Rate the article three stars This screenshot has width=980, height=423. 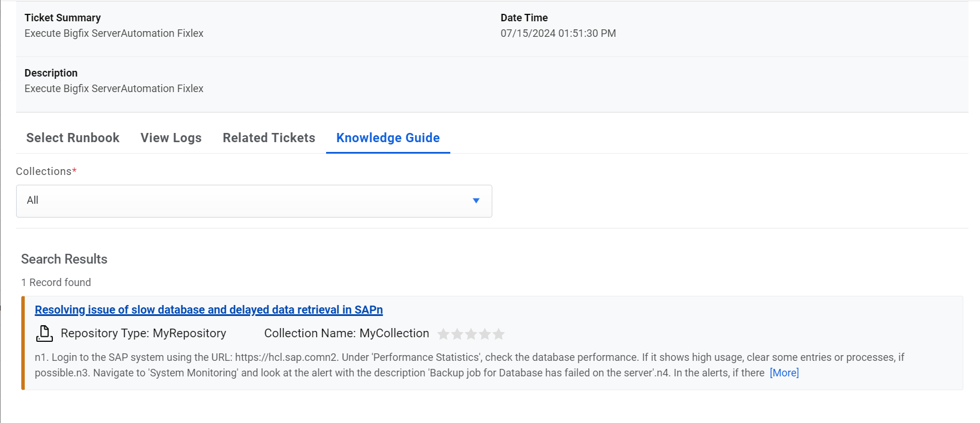coord(471,334)
